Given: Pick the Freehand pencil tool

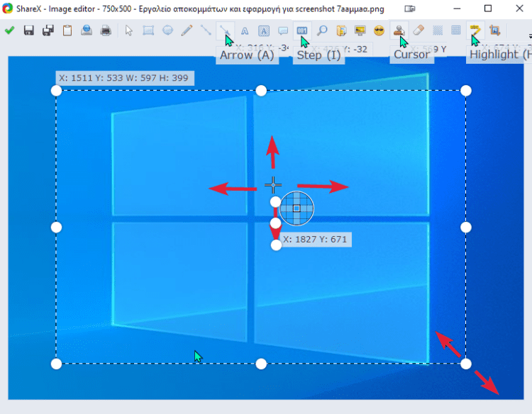Looking at the screenshot, I should (187, 30).
